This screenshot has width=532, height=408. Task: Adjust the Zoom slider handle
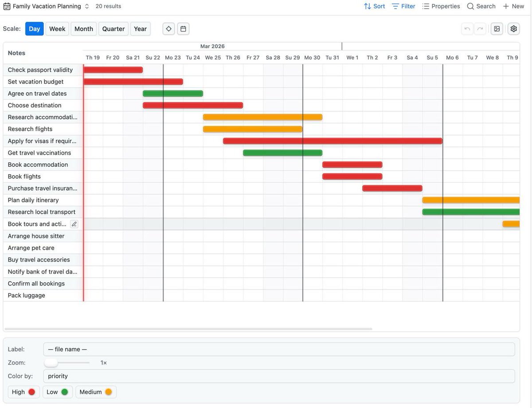click(x=51, y=363)
